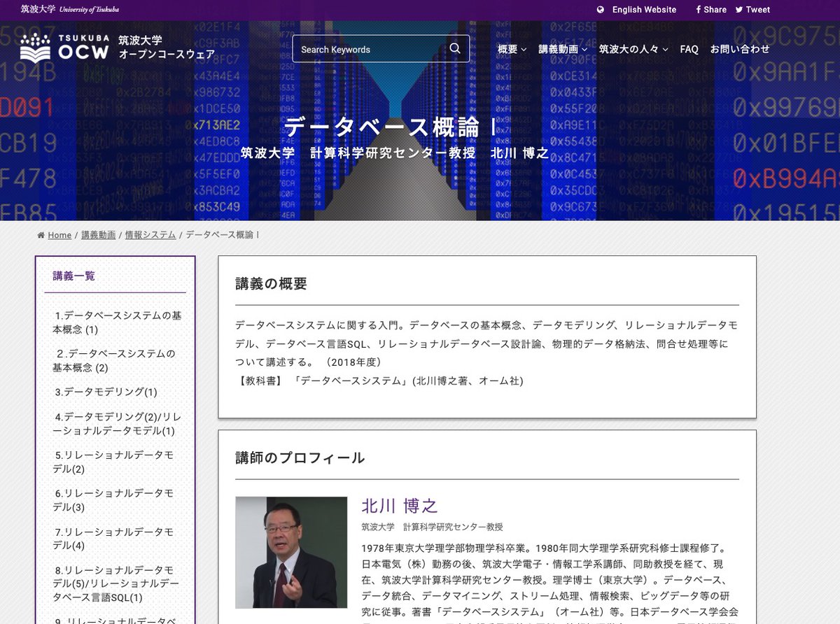Open lecture 5.リレーショナルデータモデル(2)
Viewport: 840px width, 624px height.
click(113, 462)
